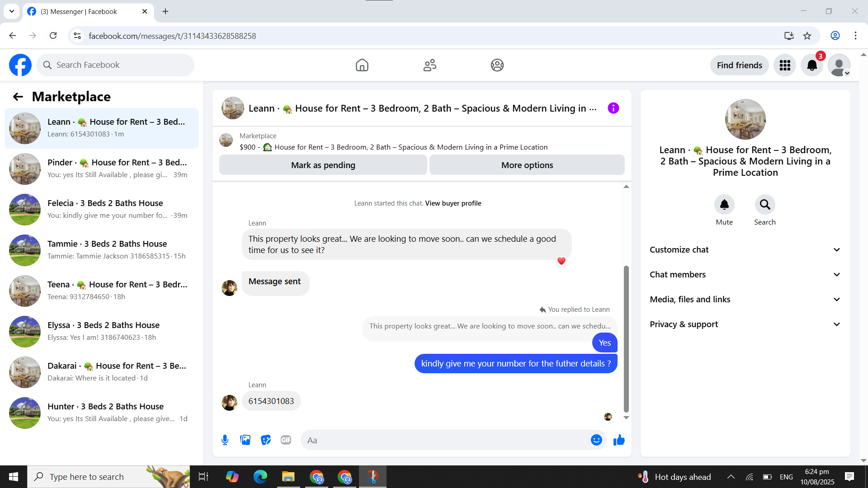Screen dimensions: 868x488
Task: Open the GIF picker
Action: click(286, 440)
